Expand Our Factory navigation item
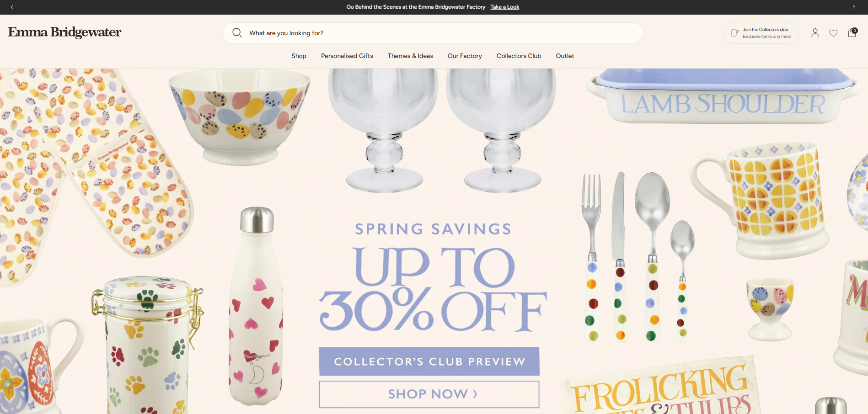Viewport: 868px width, 414px height. pos(465,56)
